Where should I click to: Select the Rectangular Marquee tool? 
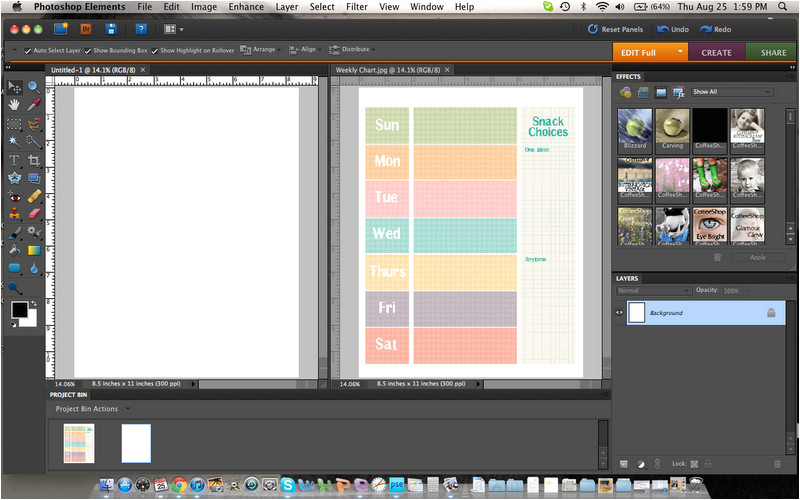coord(14,124)
